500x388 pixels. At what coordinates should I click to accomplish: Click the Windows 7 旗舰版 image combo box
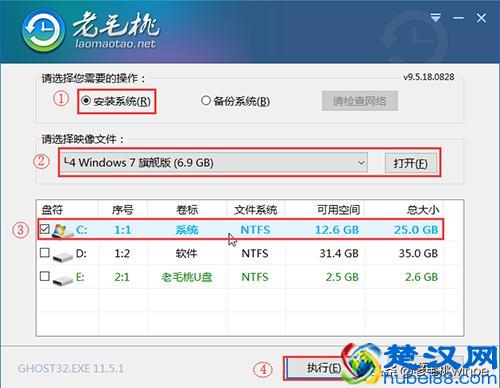point(214,163)
